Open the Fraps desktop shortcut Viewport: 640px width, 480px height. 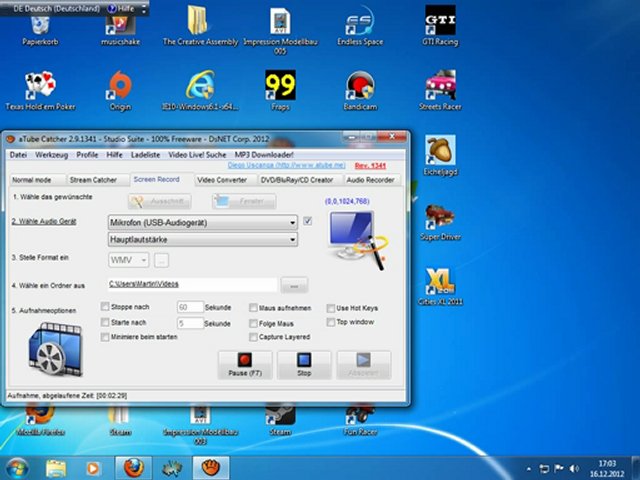(x=279, y=86)
